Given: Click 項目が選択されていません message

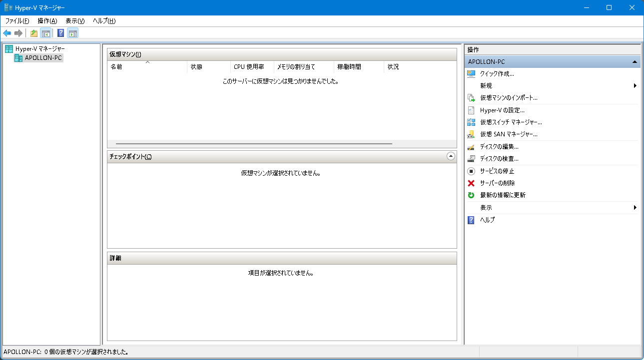Looking at the screenshot, I should tap(281, 273).
